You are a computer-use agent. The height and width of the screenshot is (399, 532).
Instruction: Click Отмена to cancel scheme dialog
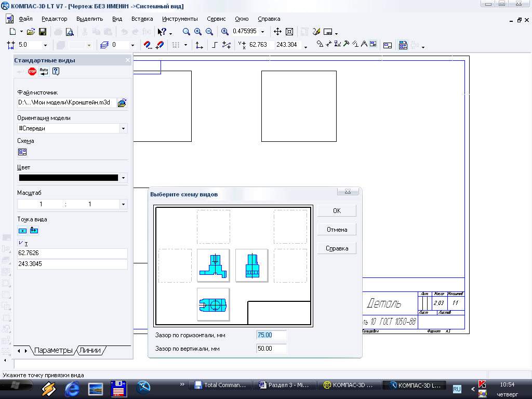coord(337,230)
